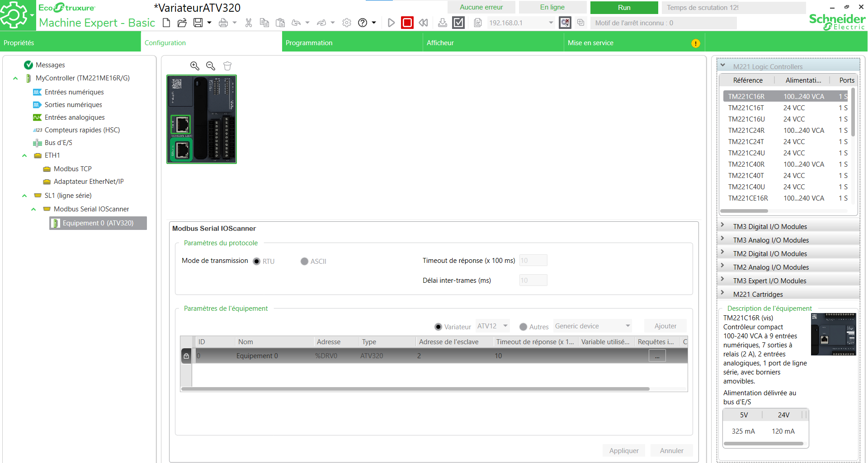Select ASCII transmission mode

(304, 261)
